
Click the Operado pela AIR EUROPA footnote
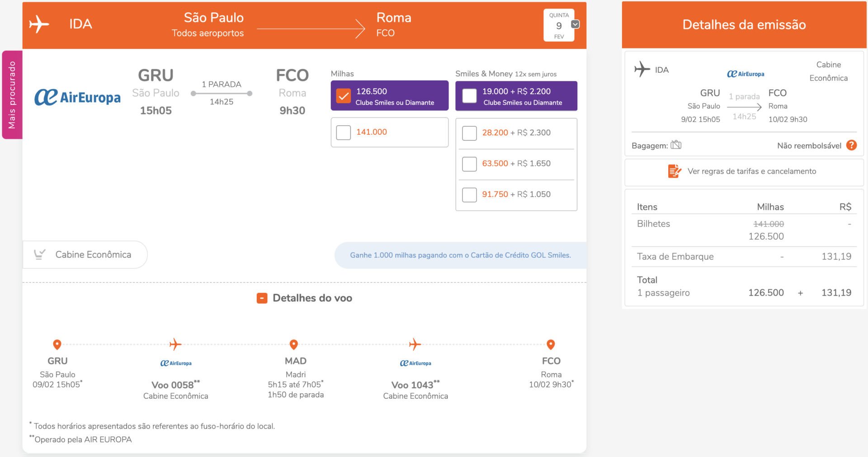pyautogui.click(x=80, y=439)
